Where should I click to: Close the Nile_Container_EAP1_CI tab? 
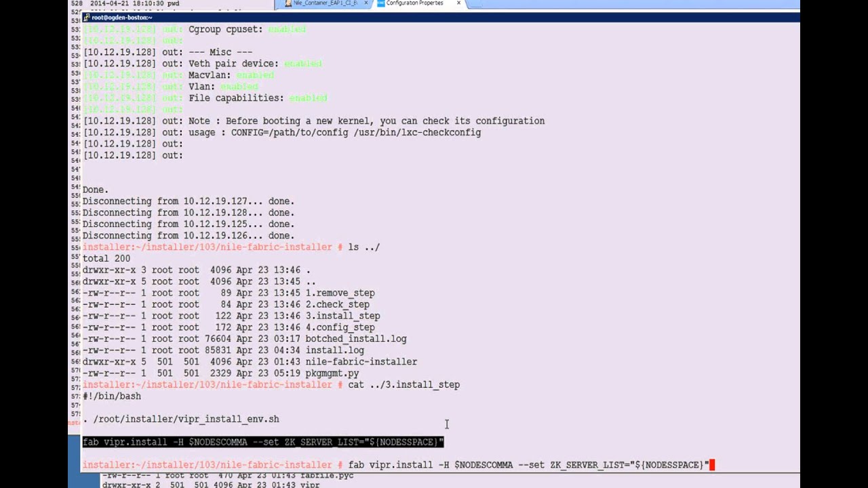click(x=366, y=3)
